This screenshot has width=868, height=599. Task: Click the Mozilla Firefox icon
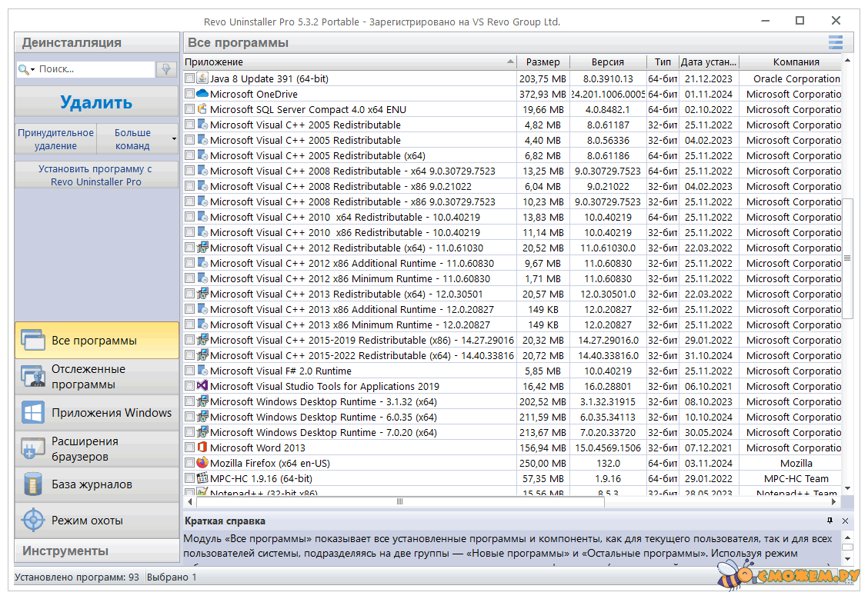point(202,463)
